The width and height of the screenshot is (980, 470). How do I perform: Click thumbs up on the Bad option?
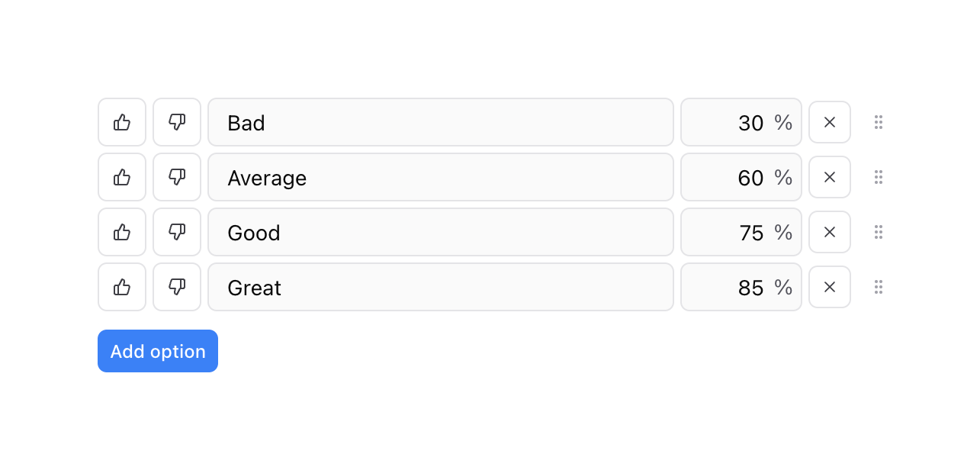[x=122, y=122]
